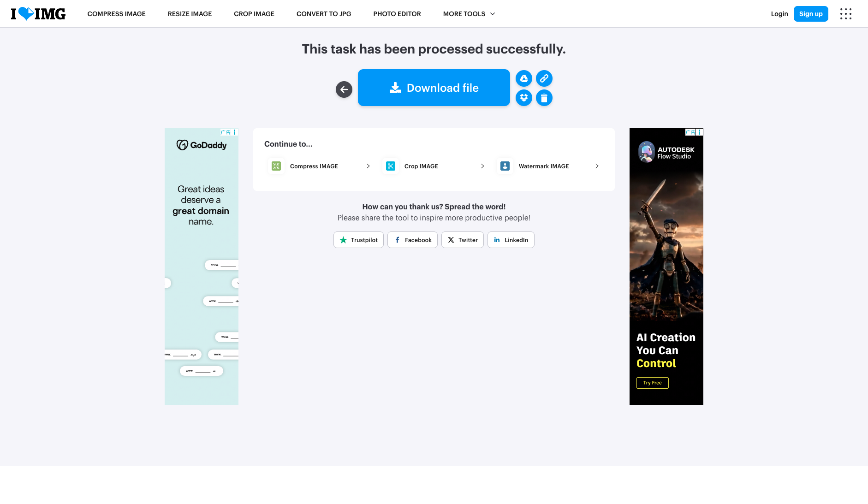868x504 pixels.
Task: Click the Watermark IMAGE stamp icon
Action: coord(505,166)
